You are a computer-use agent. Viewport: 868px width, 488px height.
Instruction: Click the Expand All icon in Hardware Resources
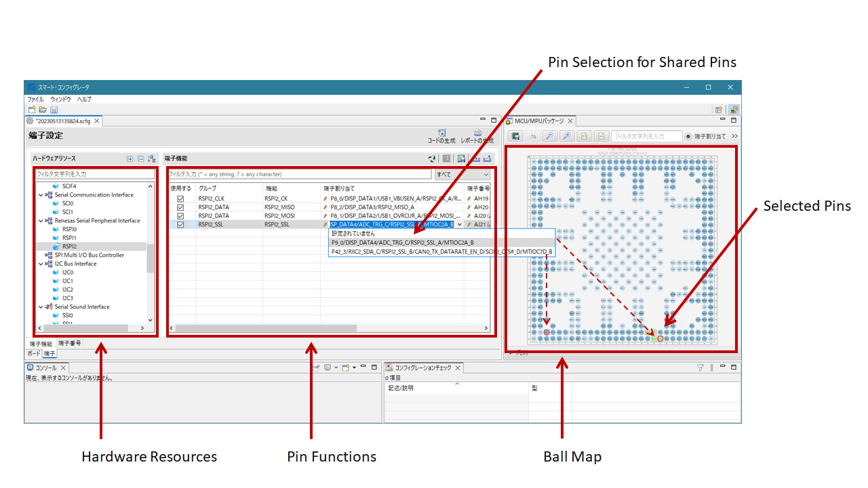(130, 159)
